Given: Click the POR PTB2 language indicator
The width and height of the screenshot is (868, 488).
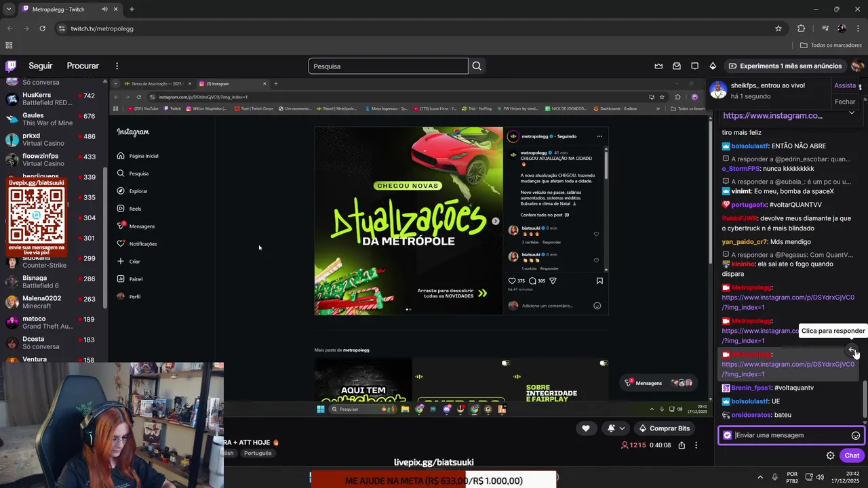Looking at the screenshot, I should (x=792, y=477).
